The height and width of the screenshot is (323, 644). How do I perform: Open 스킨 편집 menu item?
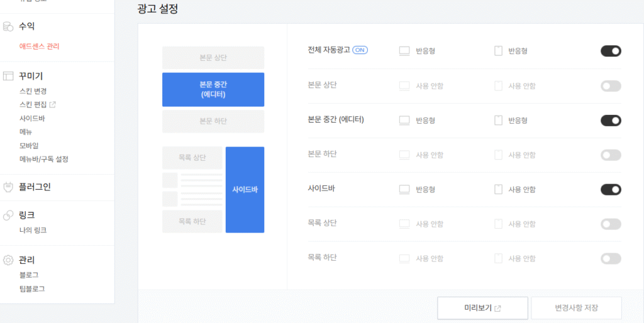33,105
